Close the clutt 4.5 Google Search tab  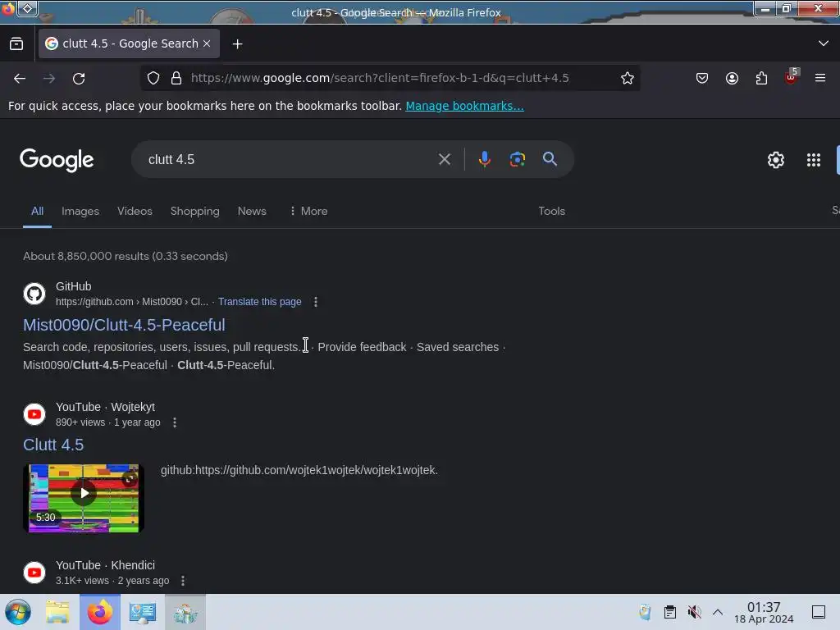coord(207,44)
